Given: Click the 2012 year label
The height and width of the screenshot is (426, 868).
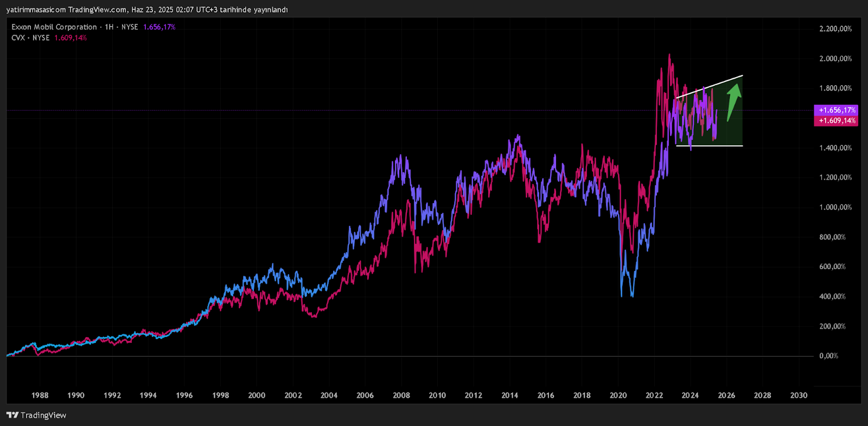Looking at the screenshot, I should [x=474, y=395].
